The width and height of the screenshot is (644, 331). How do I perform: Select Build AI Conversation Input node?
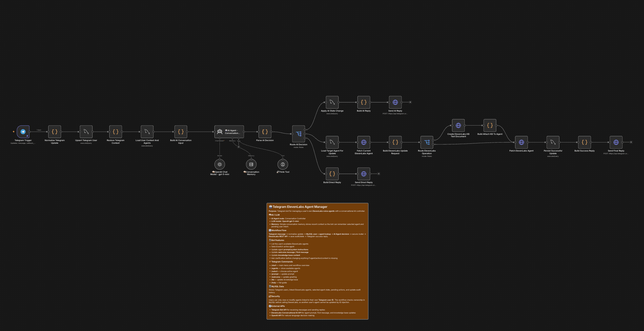(x=181, y=132)
